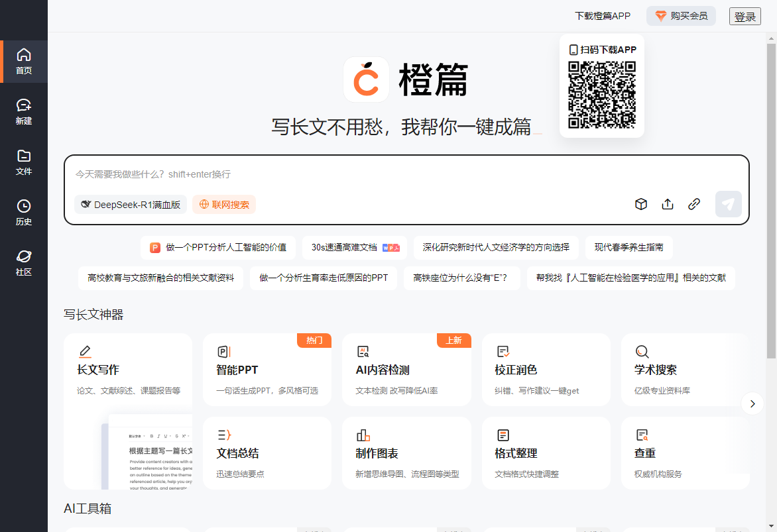This screenshot has width=777, height=532.
Task: Click 下载橙篇APP link
Action: [603, 16]
